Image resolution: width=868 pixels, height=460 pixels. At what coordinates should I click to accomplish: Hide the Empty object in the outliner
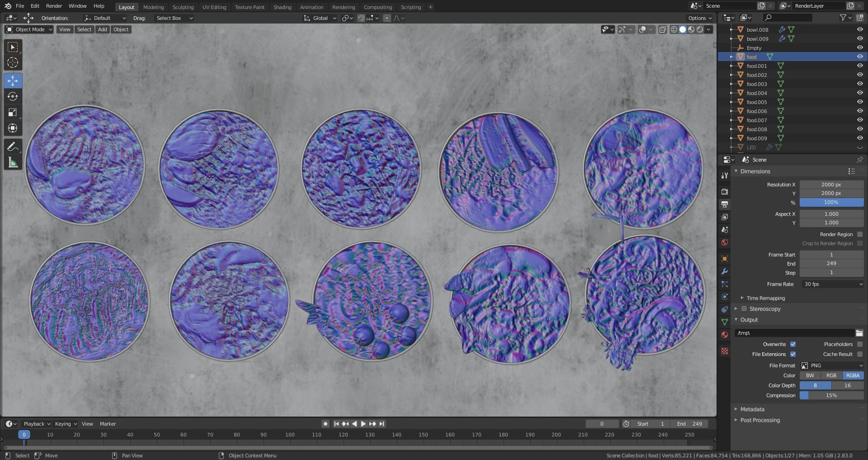(860, 47)
